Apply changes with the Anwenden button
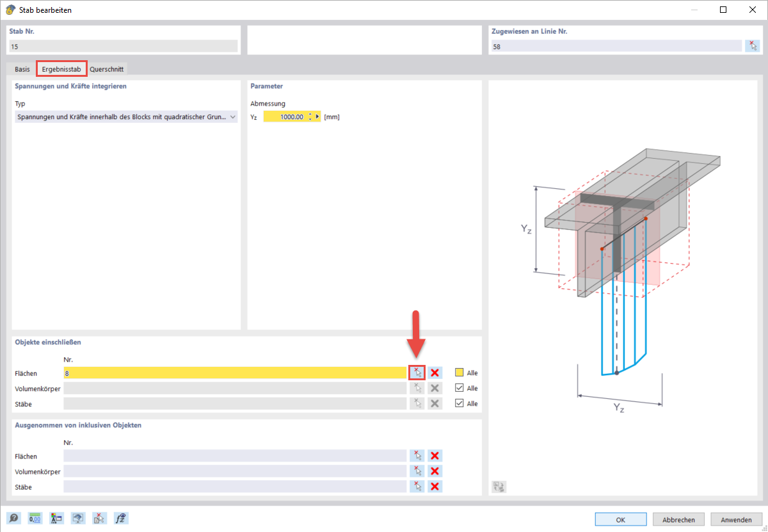 tap(736, 519)
